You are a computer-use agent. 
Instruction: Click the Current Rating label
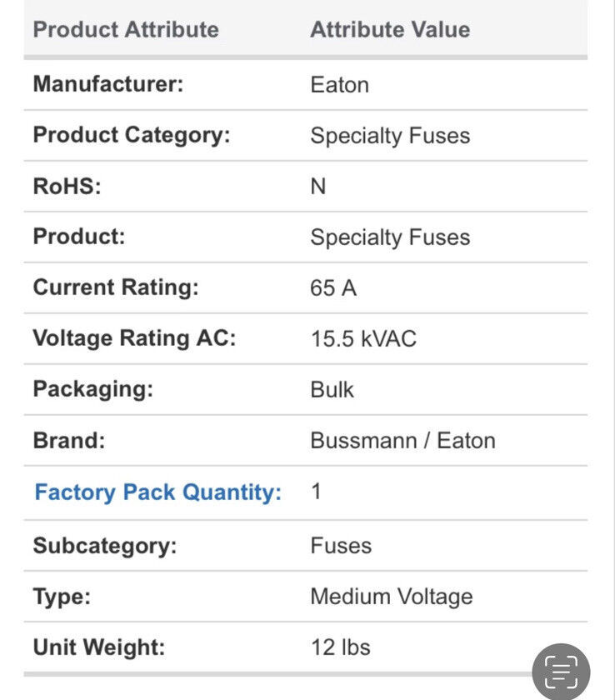point(116,287)
